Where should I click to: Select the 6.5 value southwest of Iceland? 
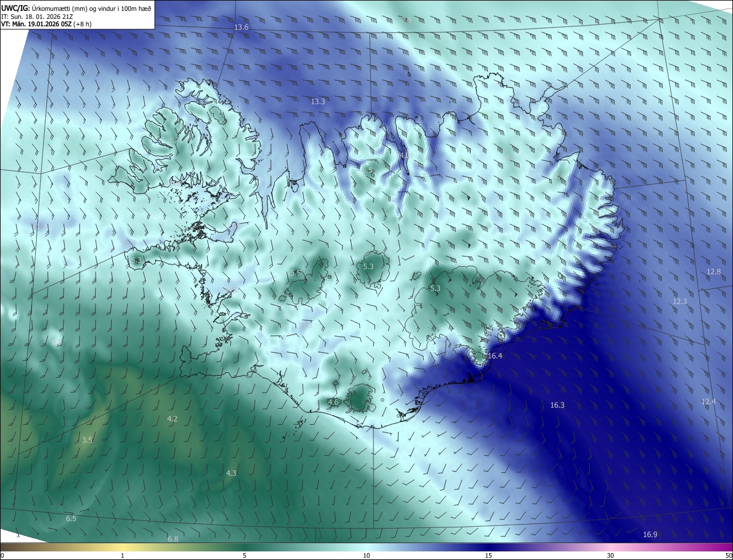coord(71,518)
